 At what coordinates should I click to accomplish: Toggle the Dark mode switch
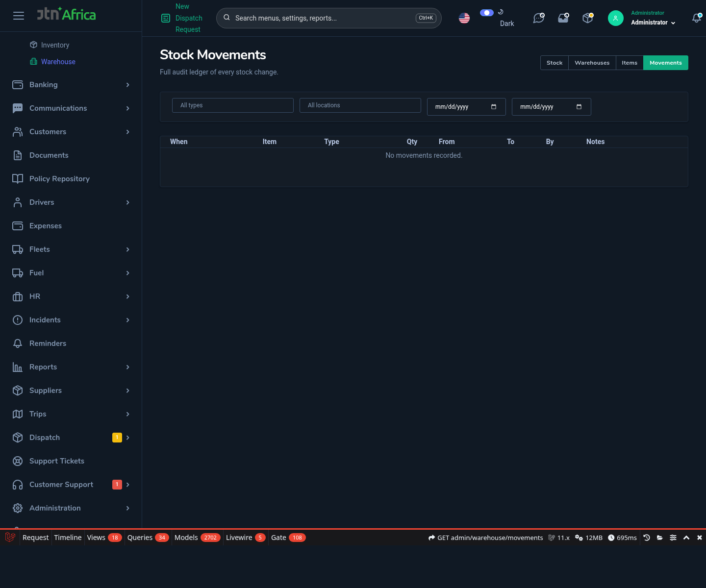click(x=487, y=13)
